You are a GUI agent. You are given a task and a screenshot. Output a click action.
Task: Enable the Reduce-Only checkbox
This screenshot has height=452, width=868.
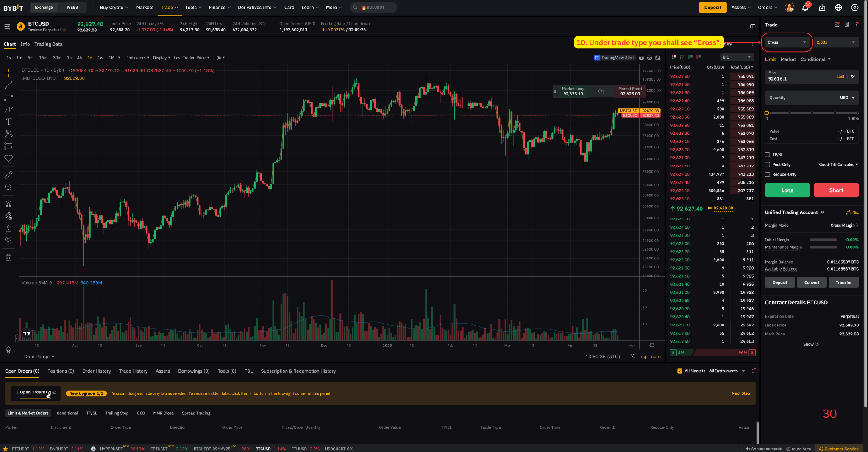coord(768,174)
